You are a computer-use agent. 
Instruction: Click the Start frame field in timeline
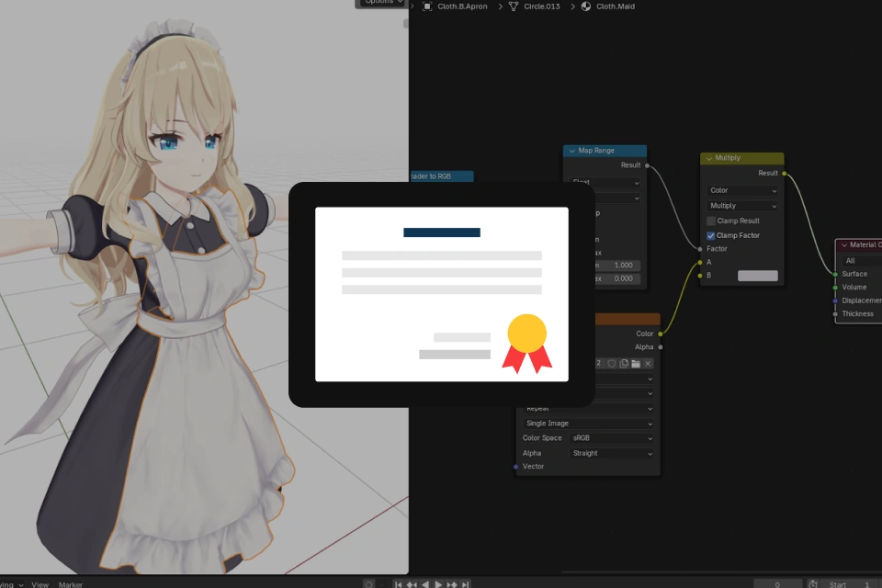(851, 584)
